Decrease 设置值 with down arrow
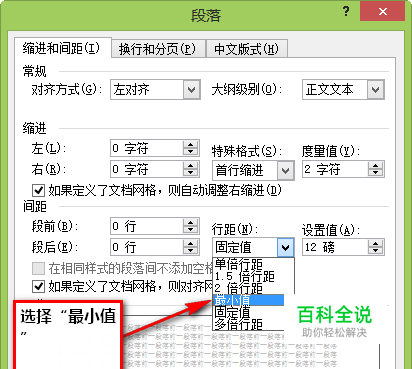412x369 pixels. pyautogui.click(x=376, y=251)
